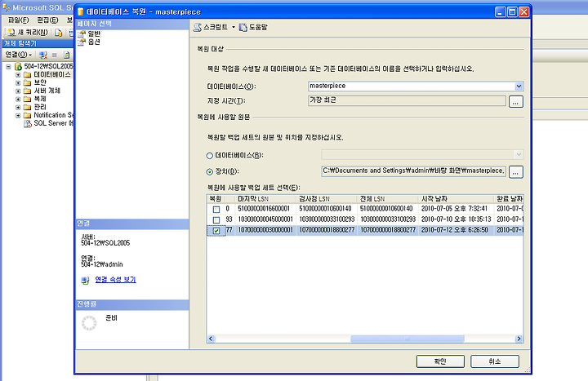Viewport: 588px width, 381px height.
Task: Click 시작 날짜 column header
Action: click(456, 199)
